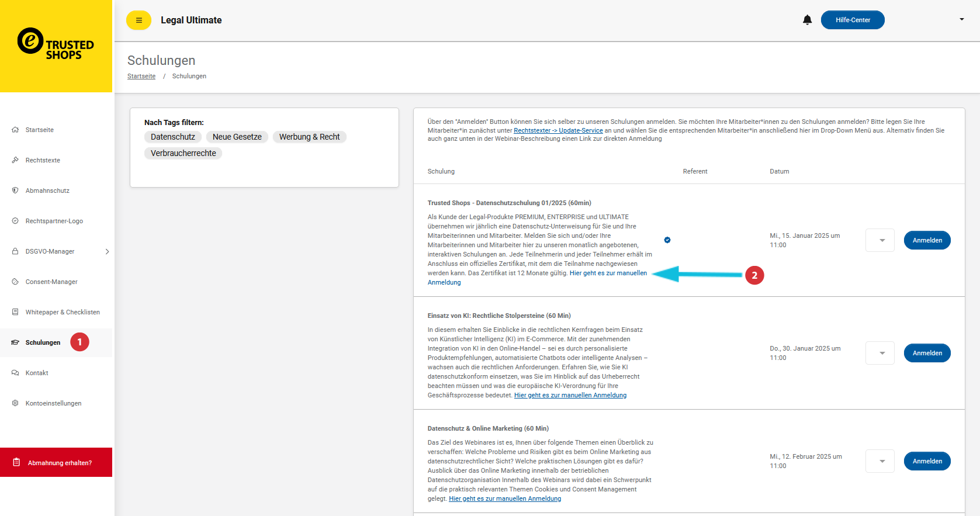The width and height of the screenshot is (980, 516).
Task: Click the Trusted Shops logo
Action: tap(56, 44)
